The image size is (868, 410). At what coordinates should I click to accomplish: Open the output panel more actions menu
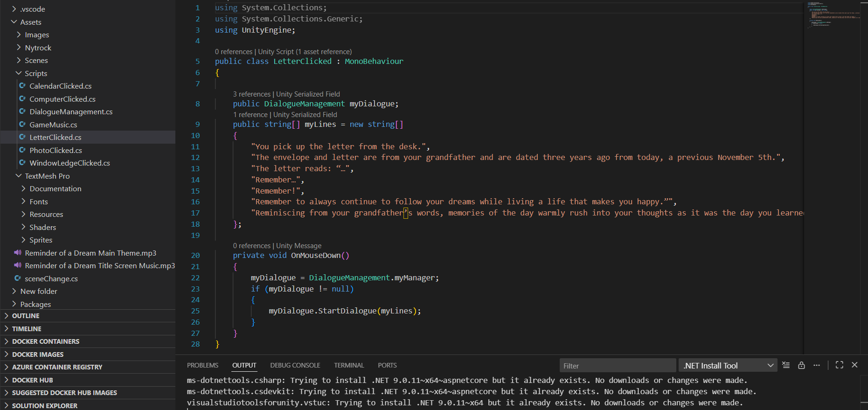click(x=817, y=365)
